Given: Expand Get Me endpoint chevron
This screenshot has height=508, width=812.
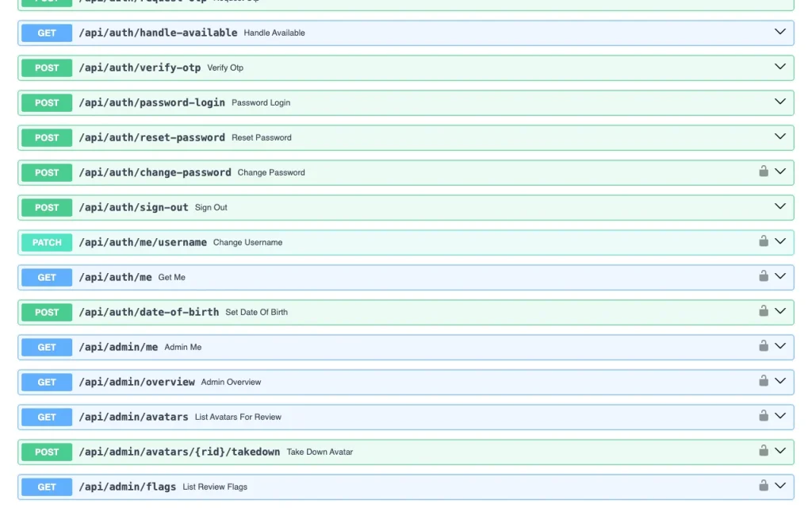Looking at the screenshot, I should click(780, 275).
